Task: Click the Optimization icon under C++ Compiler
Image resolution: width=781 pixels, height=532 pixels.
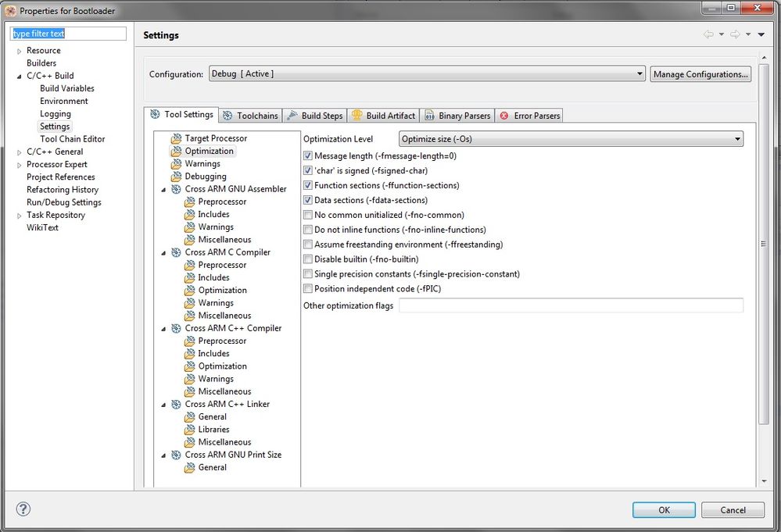Action: click(x=189, y=366)
